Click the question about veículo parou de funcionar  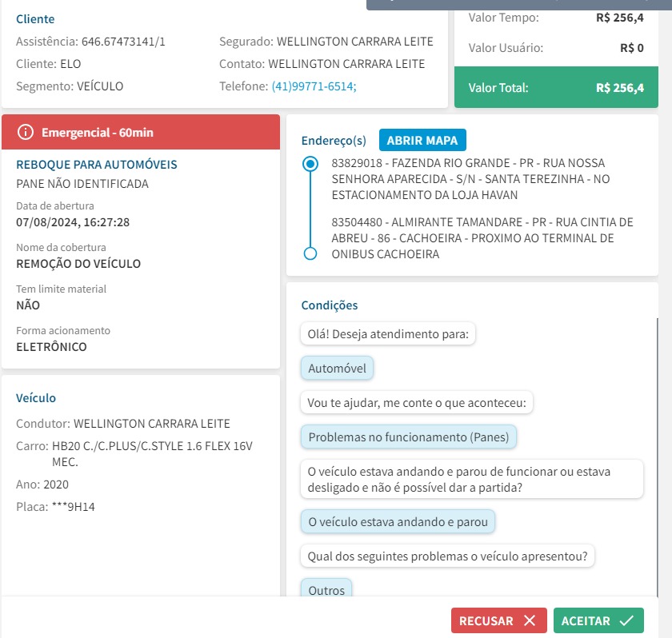click(472, 479)
